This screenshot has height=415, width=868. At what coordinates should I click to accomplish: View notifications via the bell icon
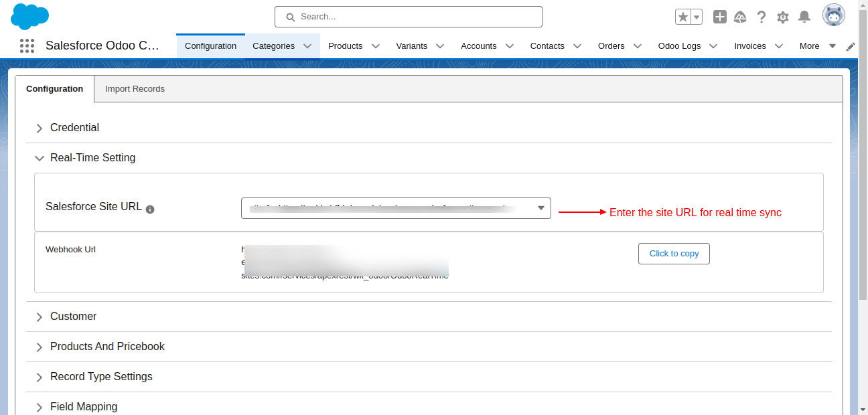(x=804, y=17)
